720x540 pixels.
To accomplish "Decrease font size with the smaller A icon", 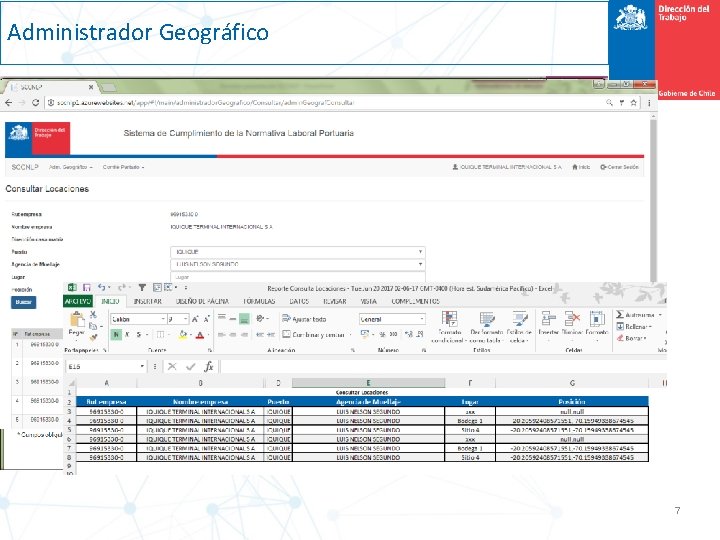I will pos(206,319).
